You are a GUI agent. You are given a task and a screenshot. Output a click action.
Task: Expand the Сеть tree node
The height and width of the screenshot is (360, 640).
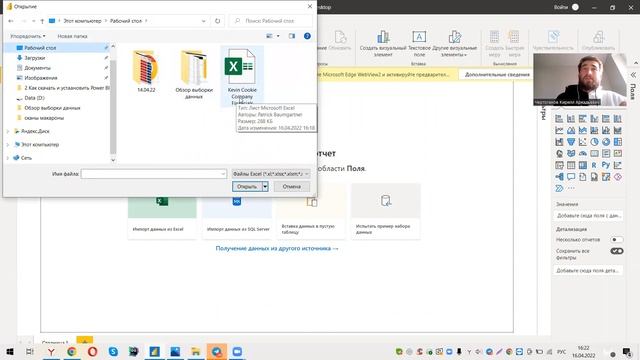pyautogui.click(x=8, y=158)
